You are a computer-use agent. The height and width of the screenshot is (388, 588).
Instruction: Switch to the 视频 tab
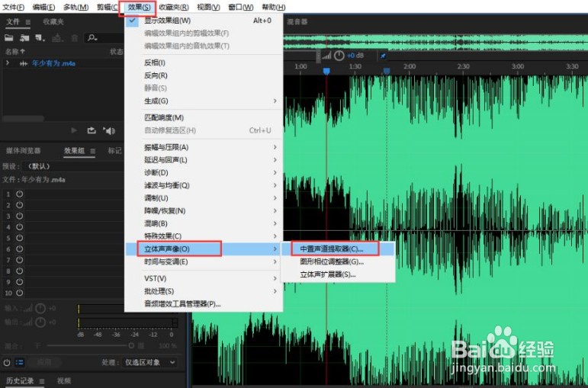click(64, 381)
